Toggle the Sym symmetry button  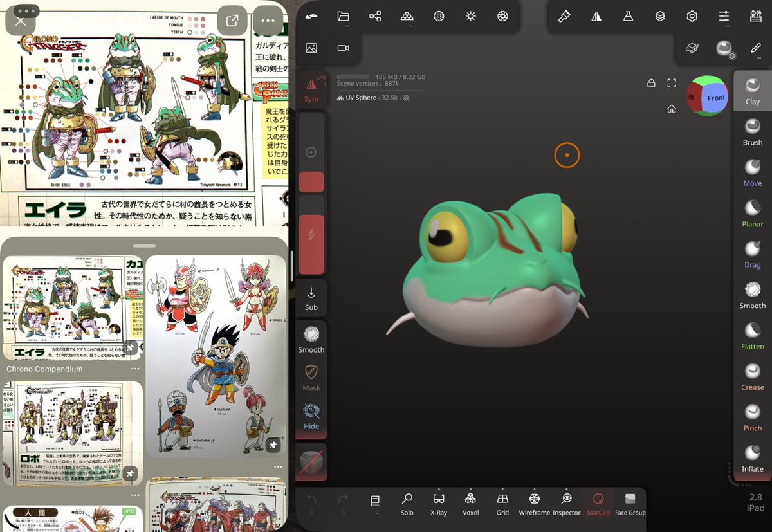click(x=311, y=89)
